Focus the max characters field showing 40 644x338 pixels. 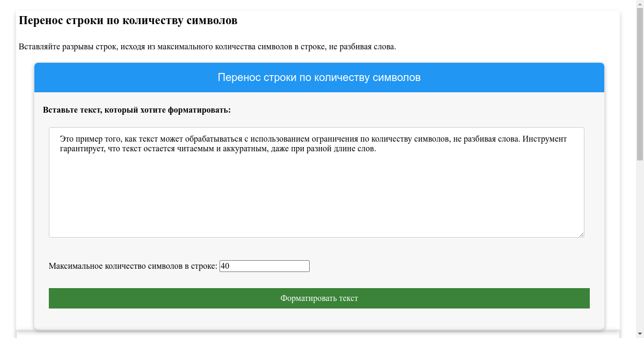[264, 266]
